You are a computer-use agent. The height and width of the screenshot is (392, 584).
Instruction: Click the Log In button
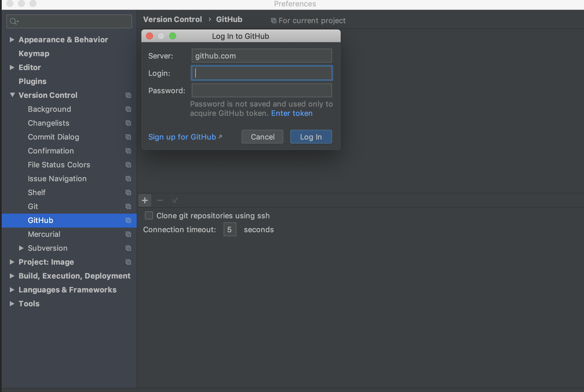tap(311, 136)
